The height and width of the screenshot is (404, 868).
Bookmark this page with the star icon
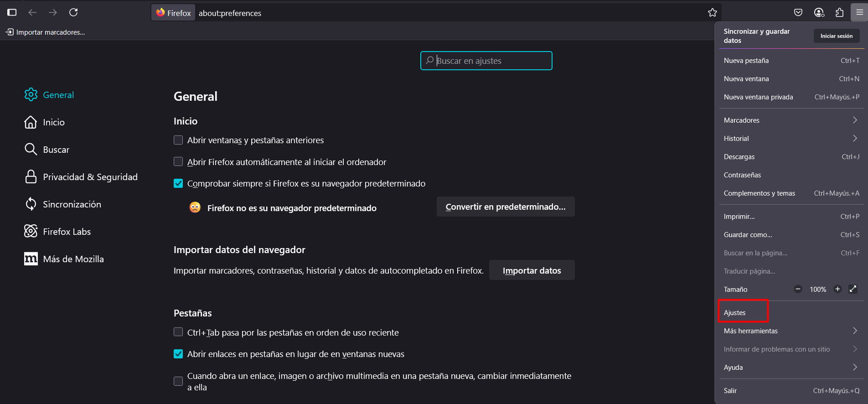tap(713, 13)
